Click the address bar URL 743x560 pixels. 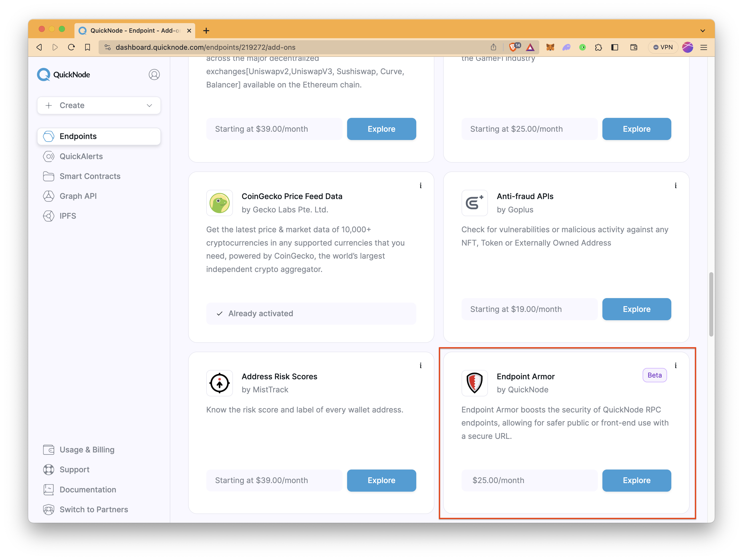tap(205, 47)
